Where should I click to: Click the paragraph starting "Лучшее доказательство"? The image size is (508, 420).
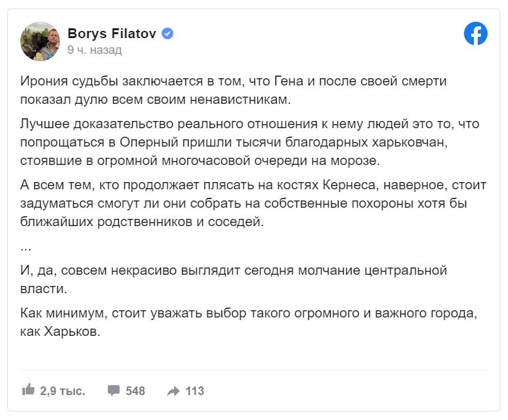coord(242,143)
